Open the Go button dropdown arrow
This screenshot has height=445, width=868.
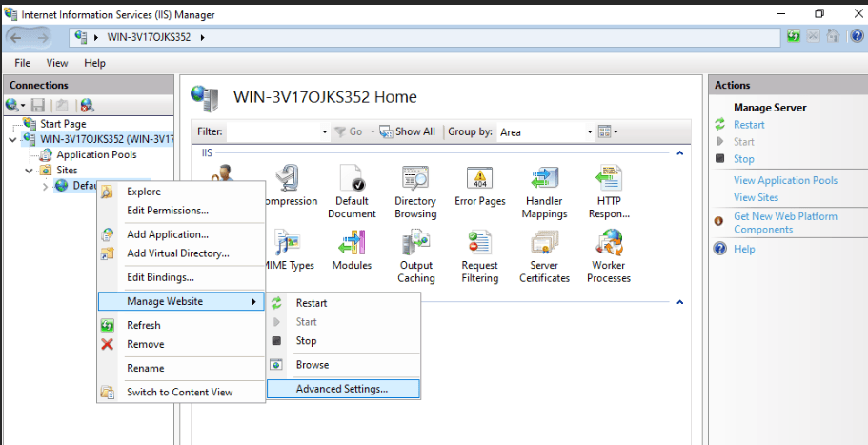(373, 131)
